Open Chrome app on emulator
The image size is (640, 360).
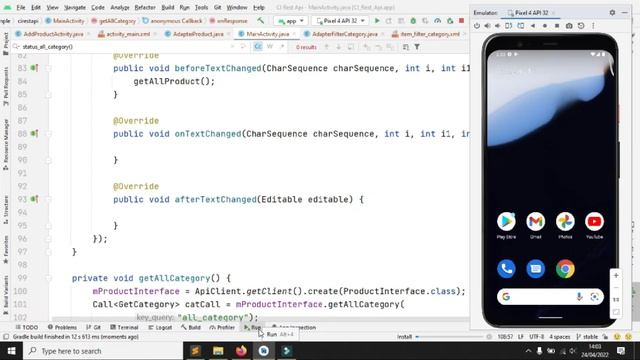(565, 269)
